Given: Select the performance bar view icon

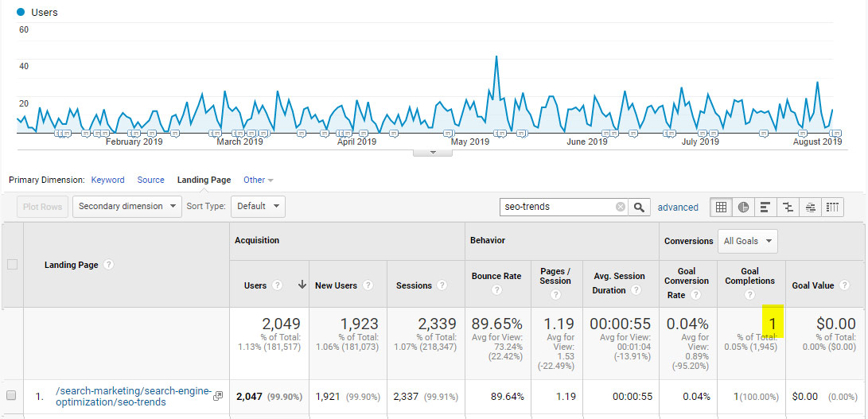Looking at the screenshot, I should pyautogui.click(x=765, y=207).
